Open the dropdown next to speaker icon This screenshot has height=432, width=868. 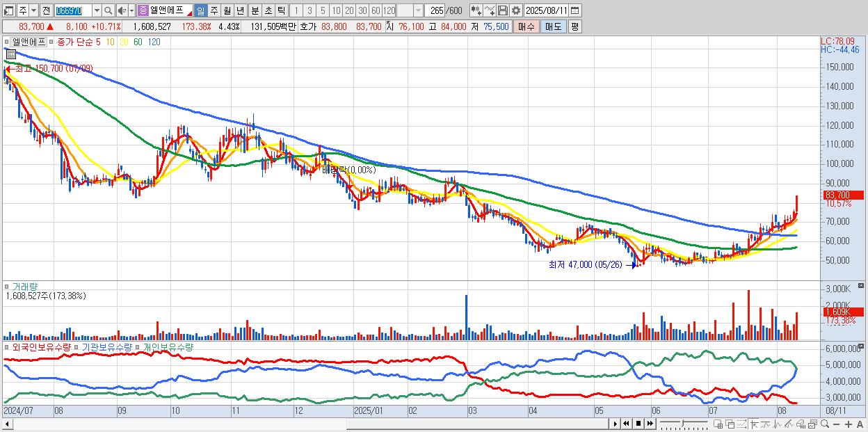131,10
